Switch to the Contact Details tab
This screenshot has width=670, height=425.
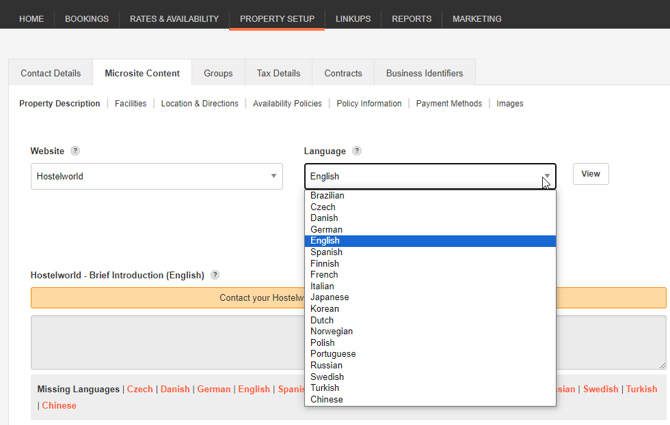[x=51, y=73]
